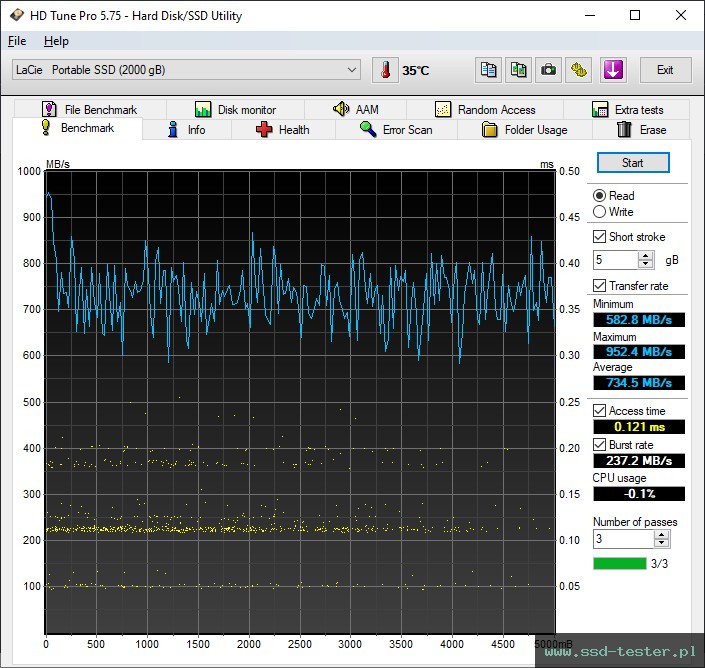Increase the short stroke gB value
Screen dimensions: 705x668
pos(646,255)
